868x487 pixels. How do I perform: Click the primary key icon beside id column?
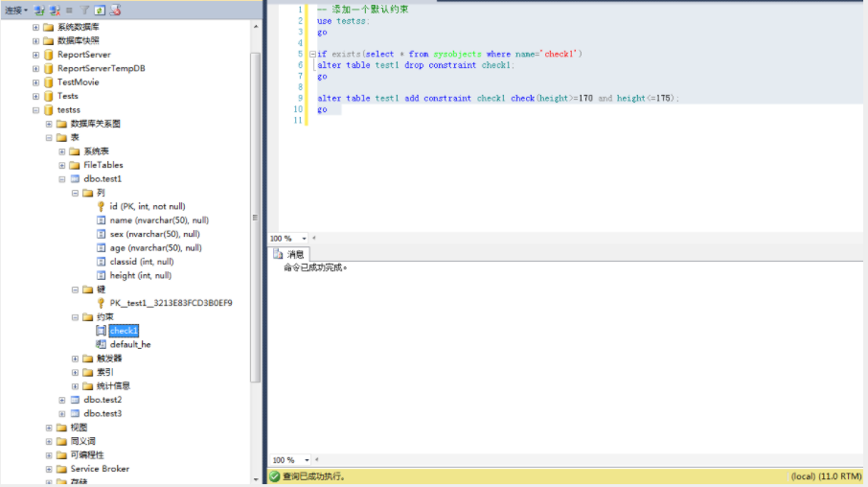101,206
